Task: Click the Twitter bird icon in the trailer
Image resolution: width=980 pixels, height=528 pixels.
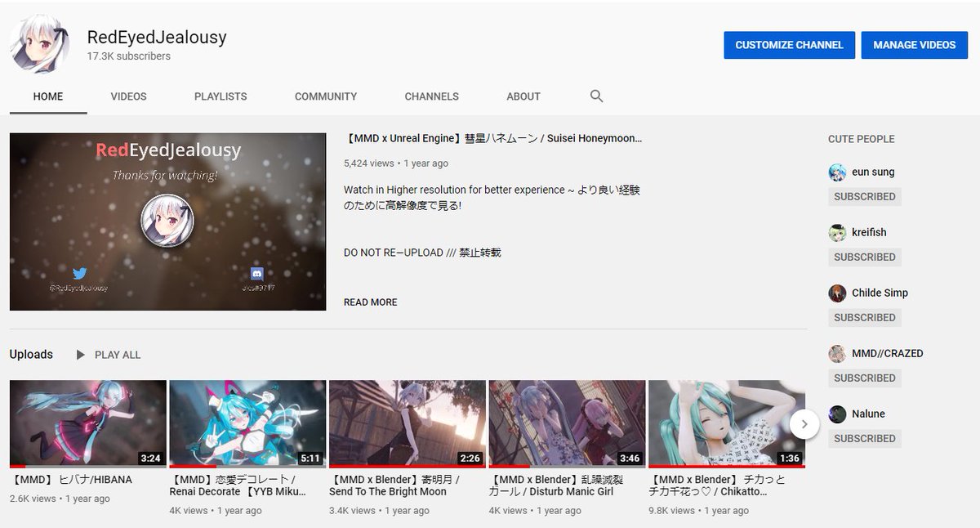Action: coord(79,274)
